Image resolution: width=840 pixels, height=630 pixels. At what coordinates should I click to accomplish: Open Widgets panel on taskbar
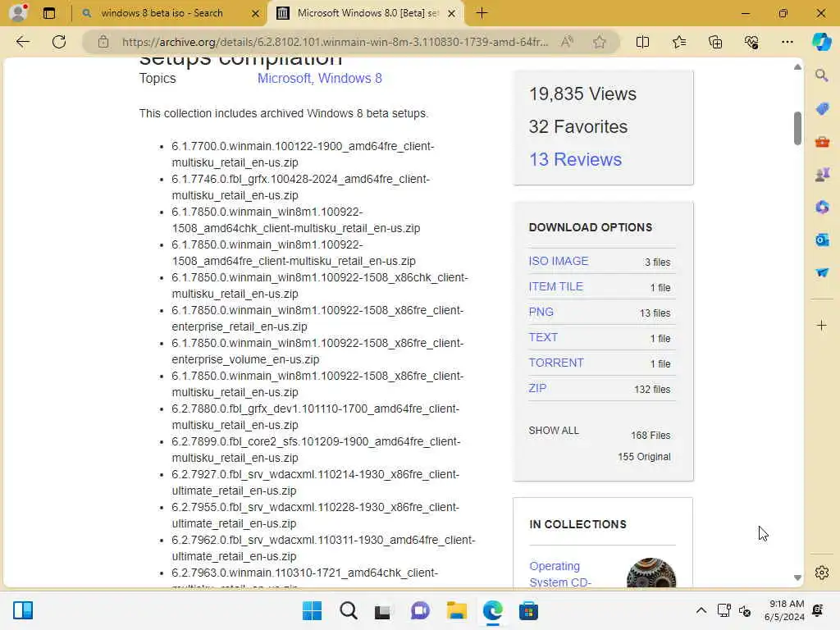[x=23, y=610]
